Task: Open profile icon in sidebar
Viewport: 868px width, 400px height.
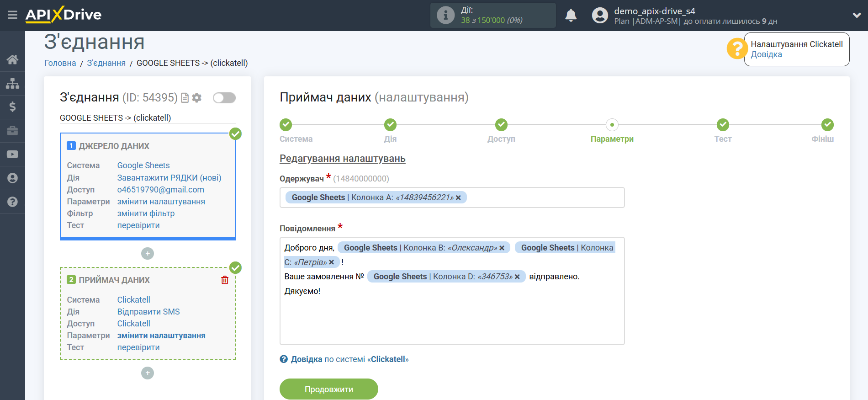Action: (12, 178)
